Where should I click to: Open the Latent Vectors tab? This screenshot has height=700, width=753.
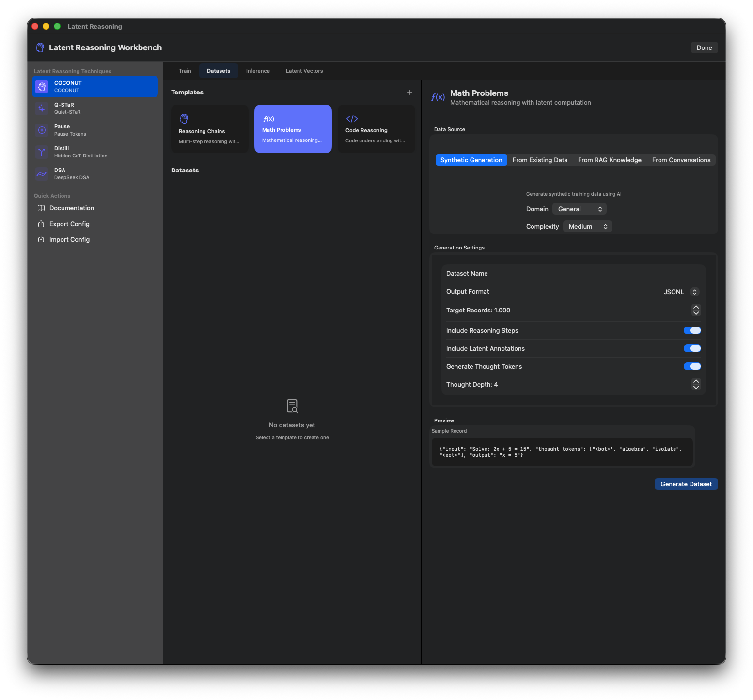coord(304,70)
